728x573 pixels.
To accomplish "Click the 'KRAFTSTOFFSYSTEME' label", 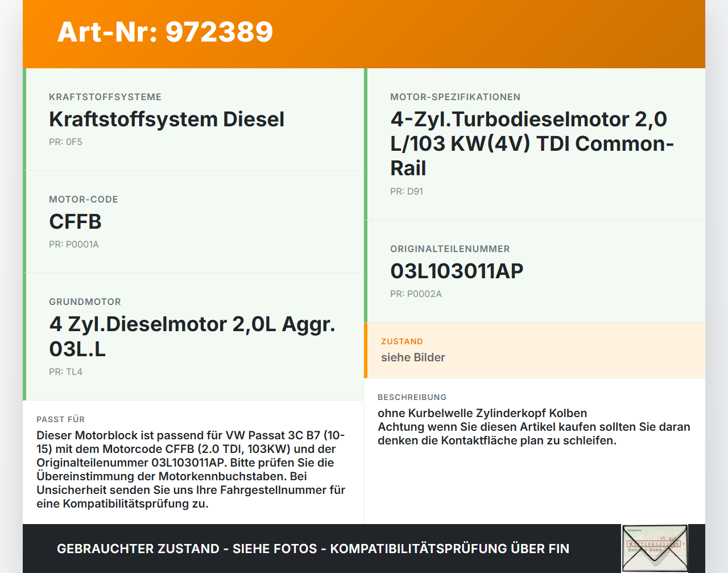I will (105, 97).
